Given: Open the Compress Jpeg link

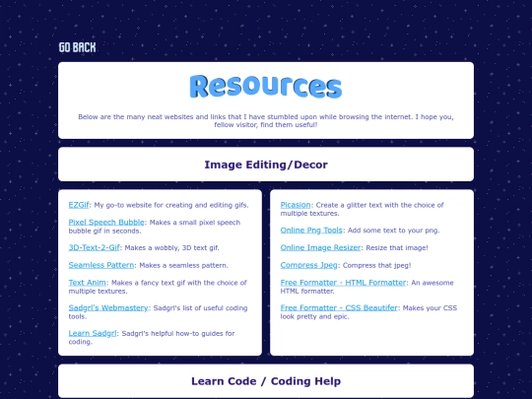Looking at the screenshot, I should (308, 265).
